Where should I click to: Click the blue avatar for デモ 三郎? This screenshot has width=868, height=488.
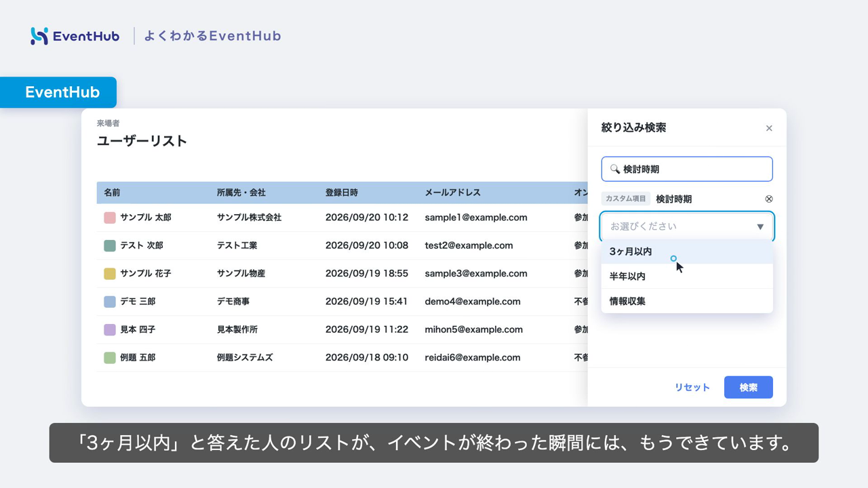click(110, 302)
